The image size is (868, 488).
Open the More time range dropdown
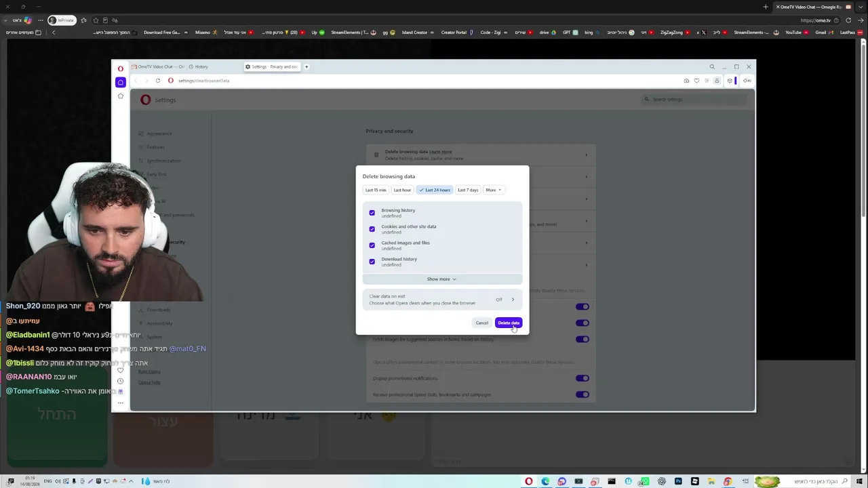(x=493, y=190)
